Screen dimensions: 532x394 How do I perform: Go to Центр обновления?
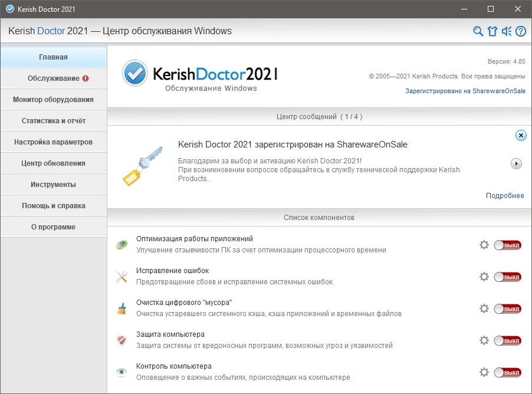tap(54, 163)
